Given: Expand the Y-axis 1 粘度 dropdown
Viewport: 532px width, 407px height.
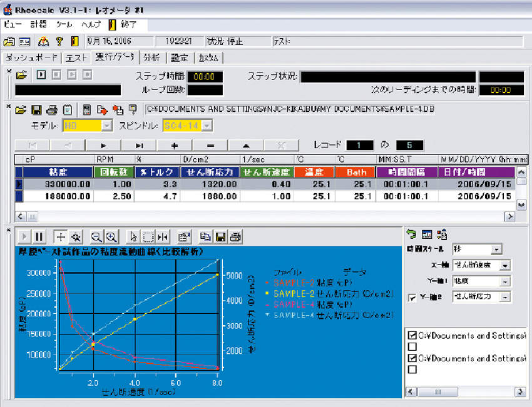Looking at the screenshot, I should coord(505,281).
